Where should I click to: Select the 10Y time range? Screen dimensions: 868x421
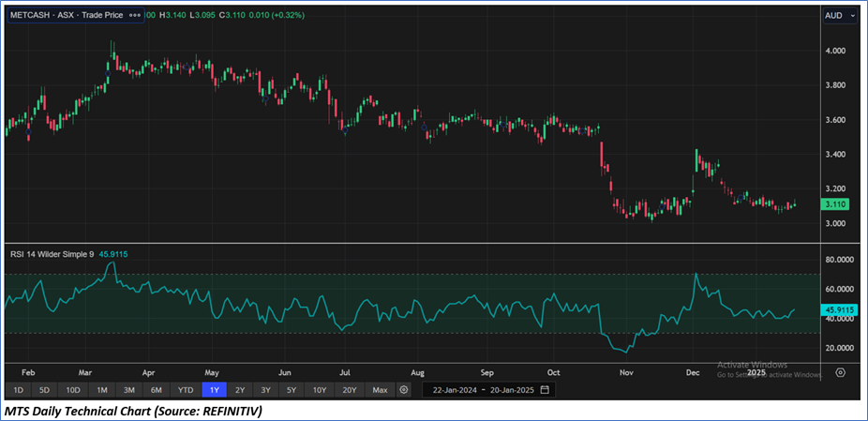pyautogui.click(x=320, y=390)
